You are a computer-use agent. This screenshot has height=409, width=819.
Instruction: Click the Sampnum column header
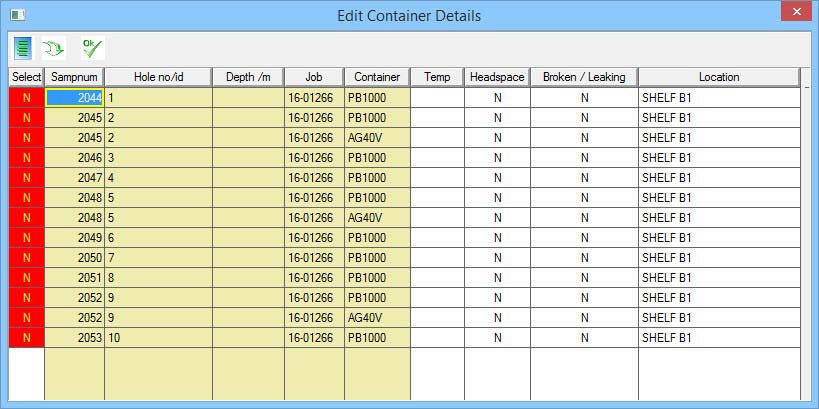75,77
